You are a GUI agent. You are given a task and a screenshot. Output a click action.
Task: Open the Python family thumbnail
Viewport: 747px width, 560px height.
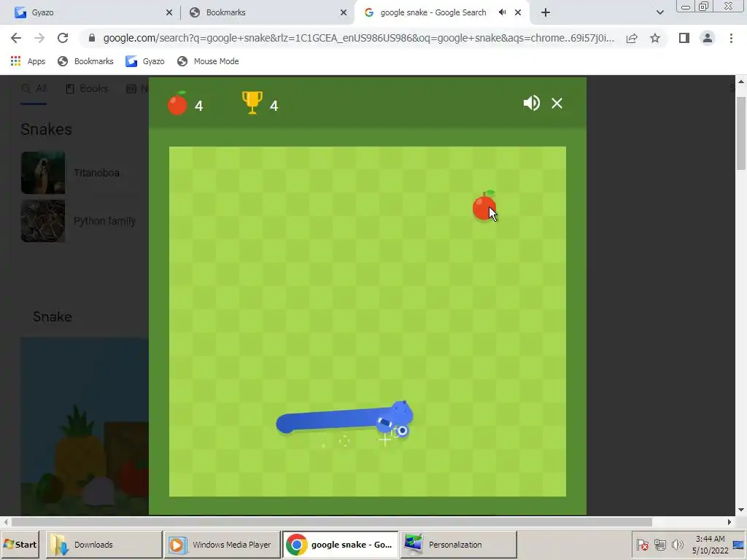coord(43,221)
